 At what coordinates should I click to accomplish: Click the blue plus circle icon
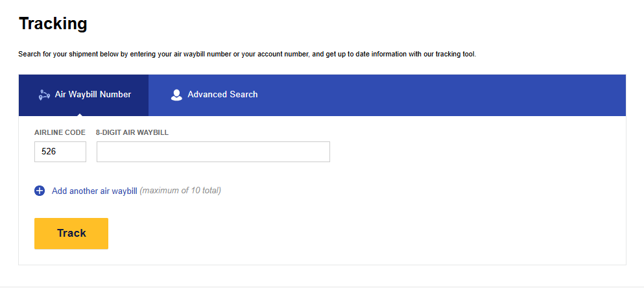click(40, 191)
